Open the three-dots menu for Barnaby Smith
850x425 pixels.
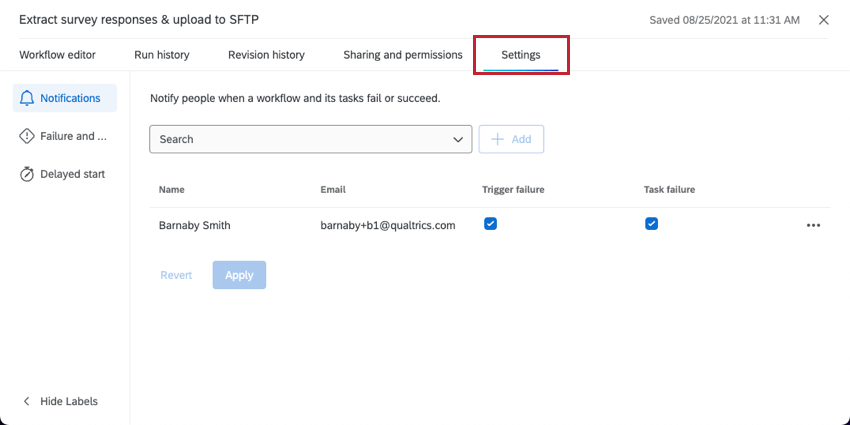click(x=813, y=225)
